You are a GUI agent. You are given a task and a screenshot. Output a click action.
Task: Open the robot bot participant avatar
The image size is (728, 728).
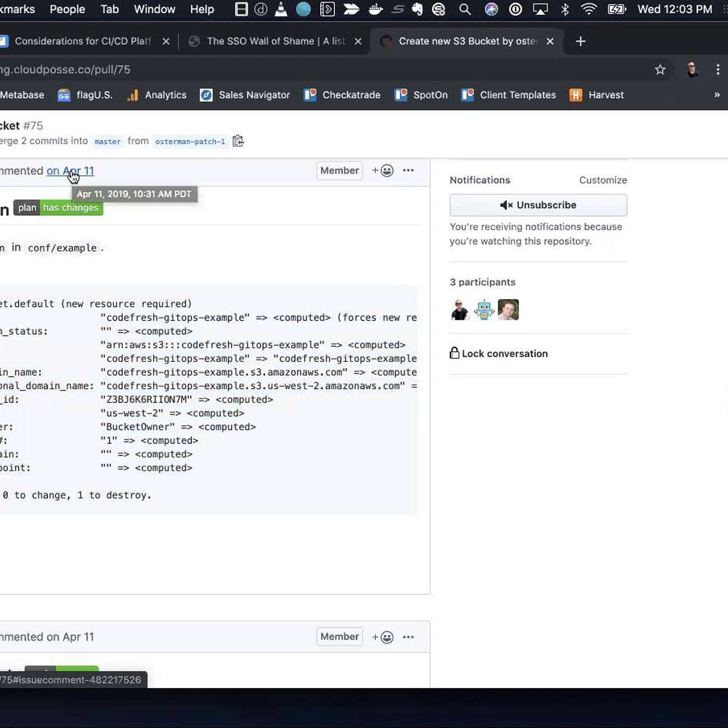coord(484,310)
